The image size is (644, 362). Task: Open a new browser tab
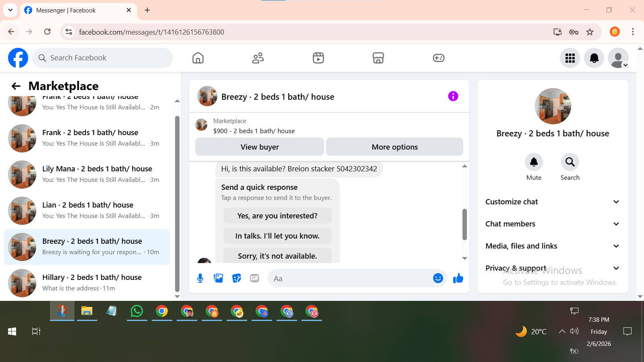pos(147,10)
